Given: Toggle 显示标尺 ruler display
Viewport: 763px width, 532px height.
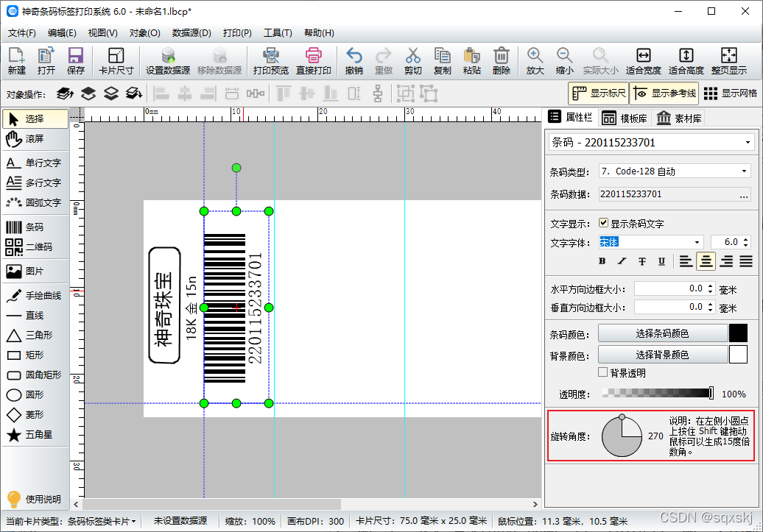Looking at the screenshot, I should (x=599, y=93).
